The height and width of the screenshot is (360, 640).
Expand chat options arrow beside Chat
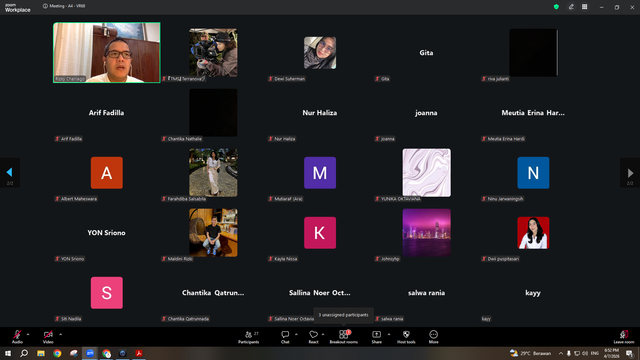coord(296,334)
